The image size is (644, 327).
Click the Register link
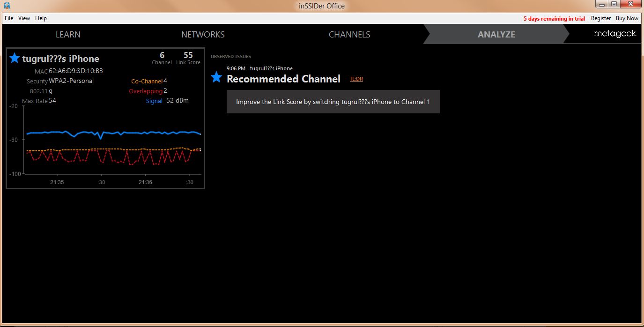pos(601,18)
